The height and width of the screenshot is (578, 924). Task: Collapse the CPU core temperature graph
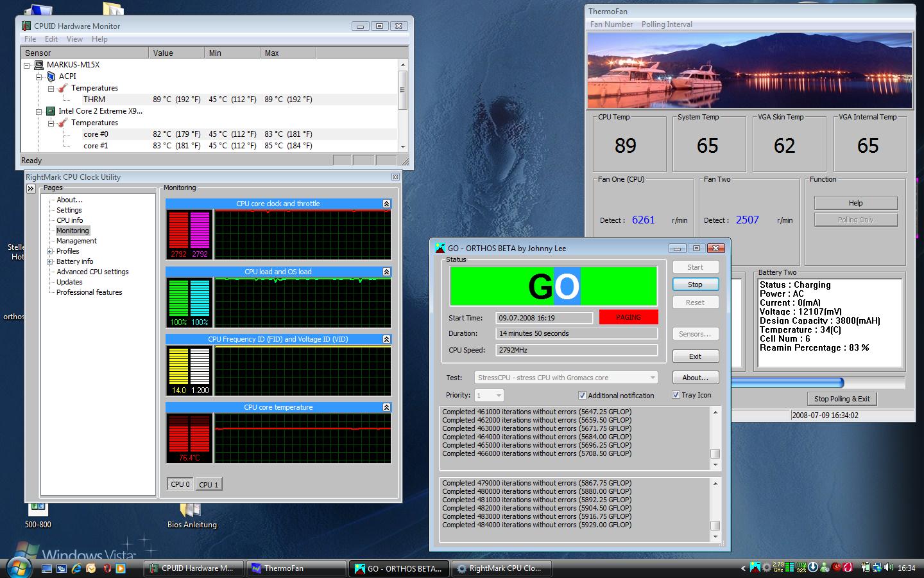click(x=386, y=407)
